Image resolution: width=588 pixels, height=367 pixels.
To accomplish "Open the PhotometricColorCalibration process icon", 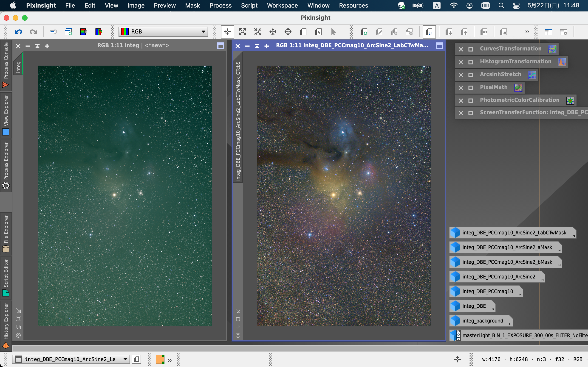I will tap(520, 100).
